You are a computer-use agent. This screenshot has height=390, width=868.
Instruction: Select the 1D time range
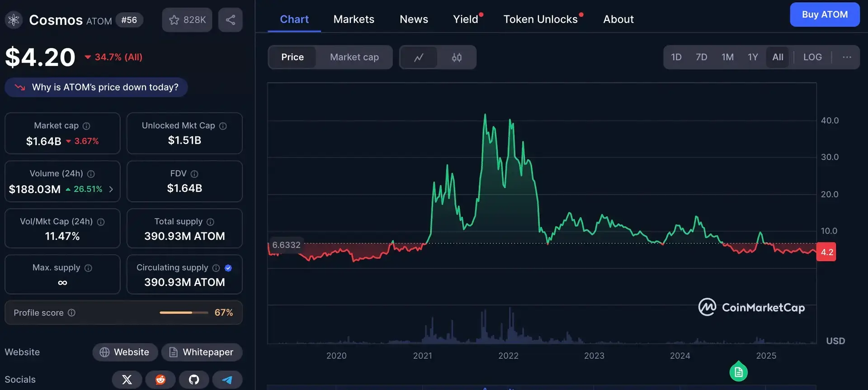(x=676, y=57)
